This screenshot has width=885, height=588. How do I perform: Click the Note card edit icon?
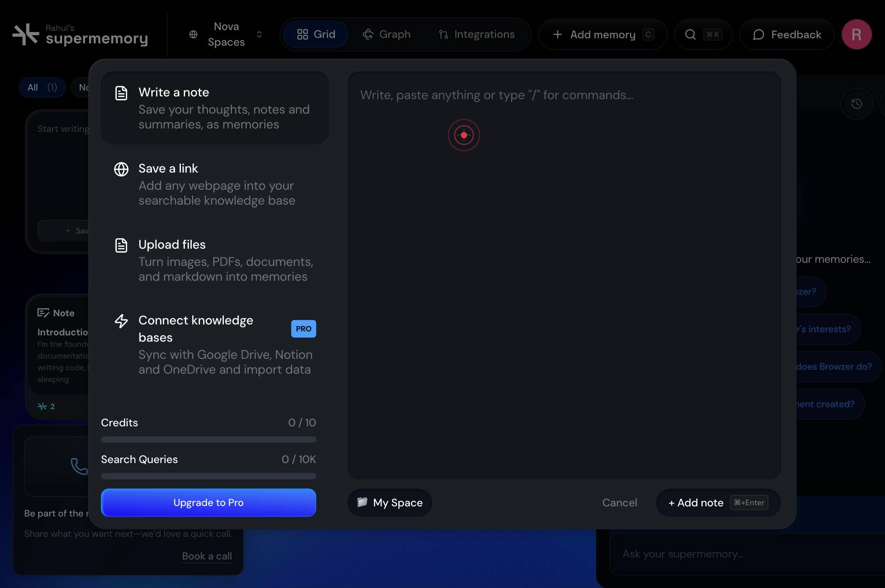click(43, 313)
